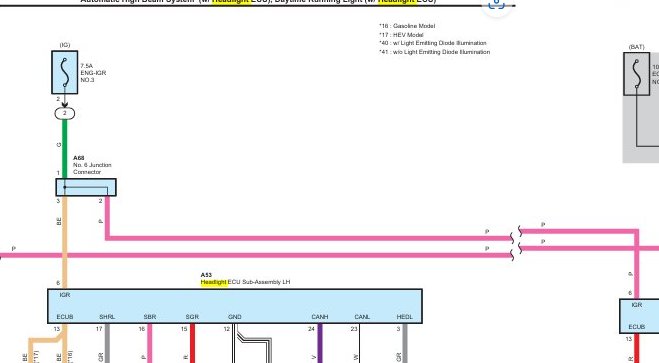Click the HEDL terminal label
The height and width of the screenshot is (363, 659).
[x=405, y=317]
